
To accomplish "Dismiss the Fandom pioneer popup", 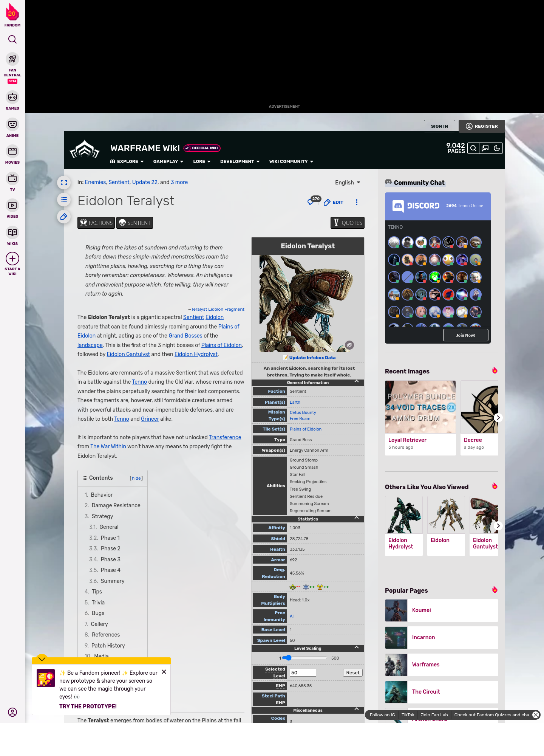I will click(x=164, y=672).
